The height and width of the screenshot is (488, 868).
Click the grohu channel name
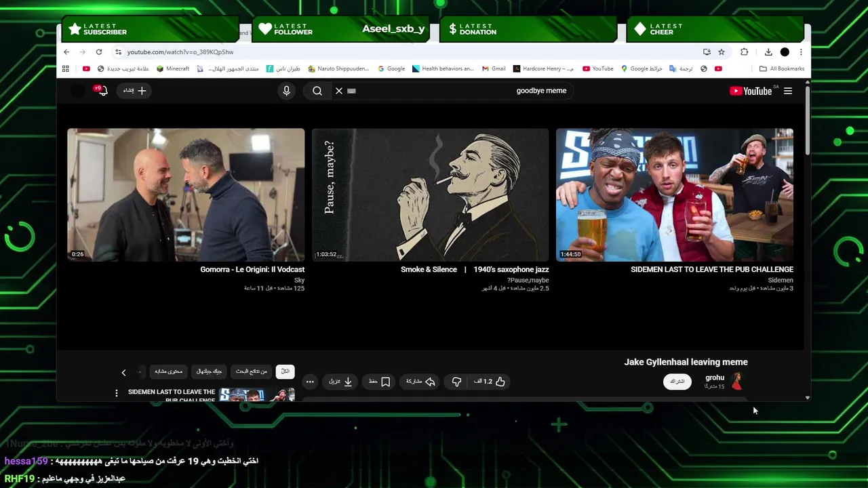(715, 378)
